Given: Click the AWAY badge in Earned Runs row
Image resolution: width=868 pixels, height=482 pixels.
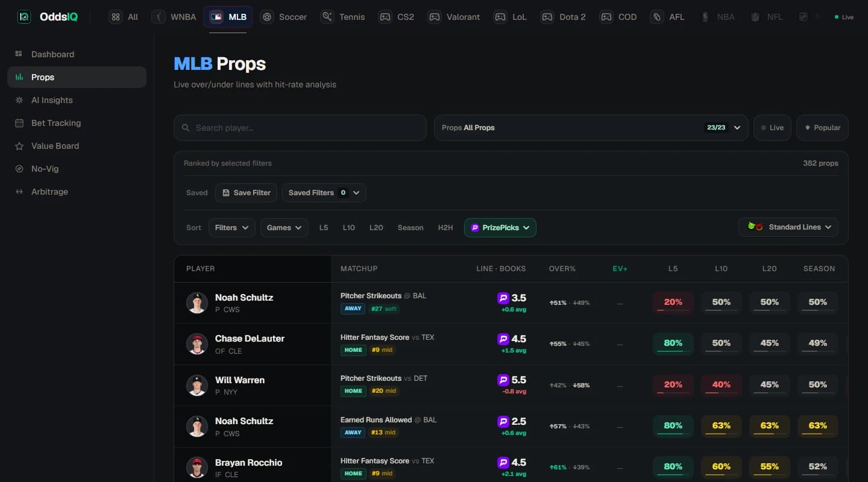Looking at the screenshot, I should [x=353, y=432].
